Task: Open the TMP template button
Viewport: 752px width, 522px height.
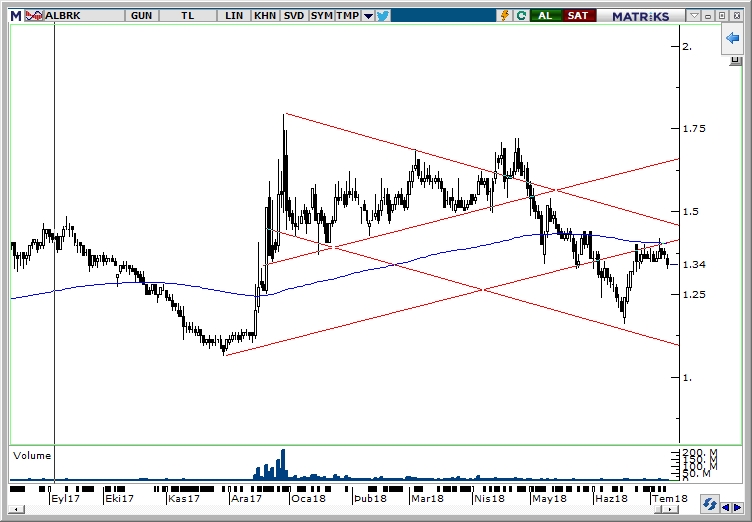Action: [348, 16]
